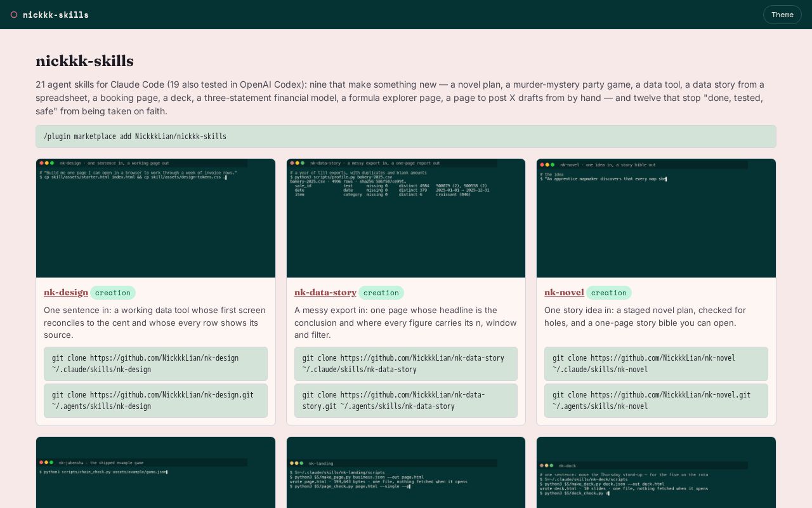812x508 pixels.
Task: Open the nk-data-story skill link
Action: [x=325, y=292]
